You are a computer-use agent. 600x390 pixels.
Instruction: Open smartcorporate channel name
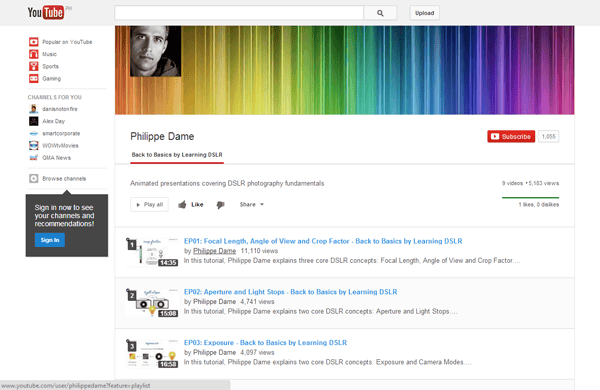61,134
